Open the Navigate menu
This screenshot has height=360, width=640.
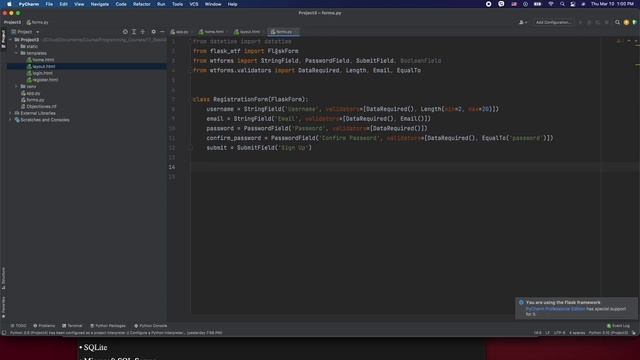click(x=100, y=4)
